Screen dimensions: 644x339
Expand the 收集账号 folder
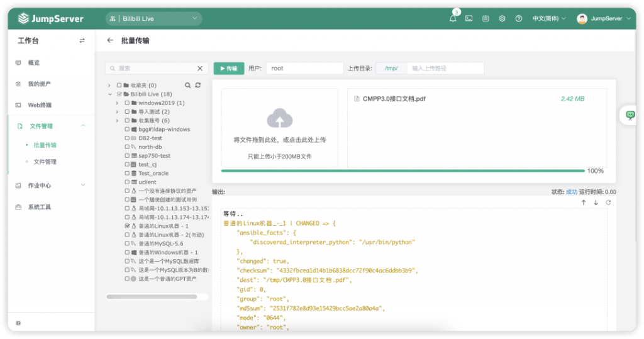tap(117, 120)
